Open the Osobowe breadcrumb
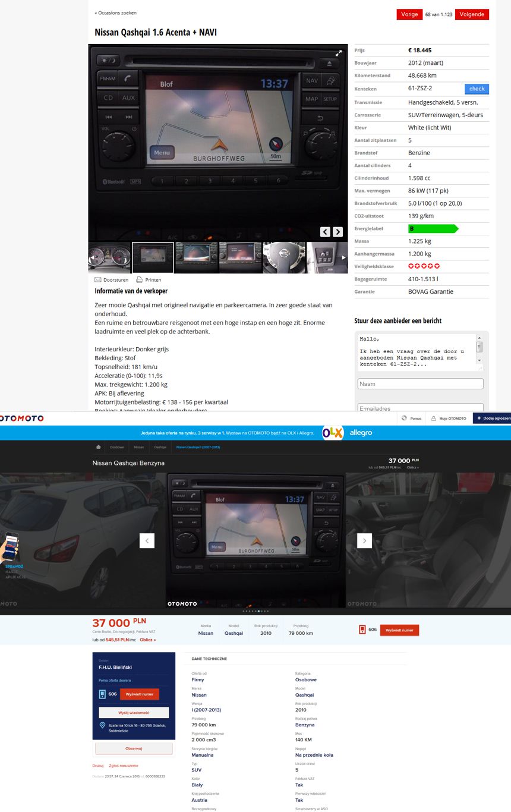The height and width of the screenshot is (812, 511). tap(116, 447)
